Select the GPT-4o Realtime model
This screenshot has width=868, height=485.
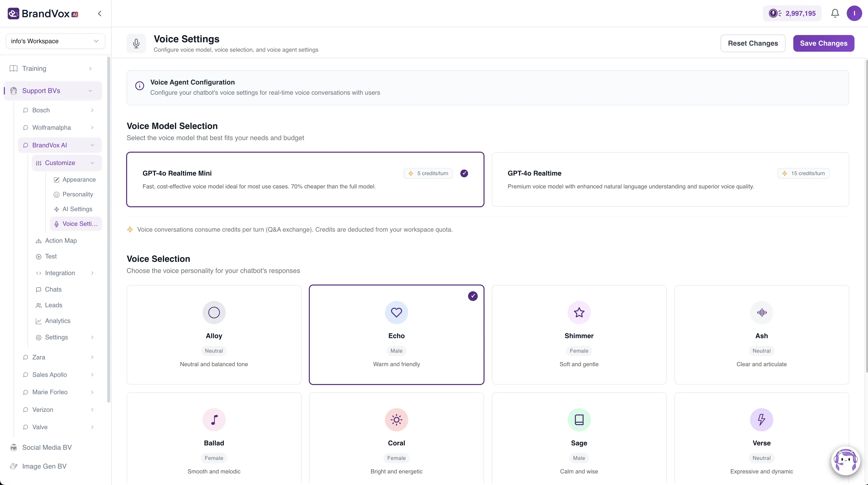point(670,179)
